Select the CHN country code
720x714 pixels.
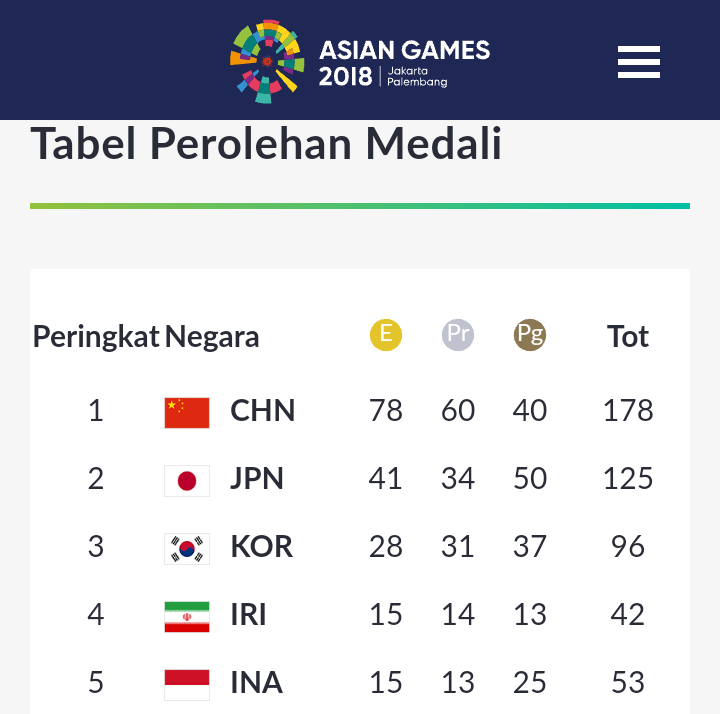pyautogui.click(x=262, y=410)
